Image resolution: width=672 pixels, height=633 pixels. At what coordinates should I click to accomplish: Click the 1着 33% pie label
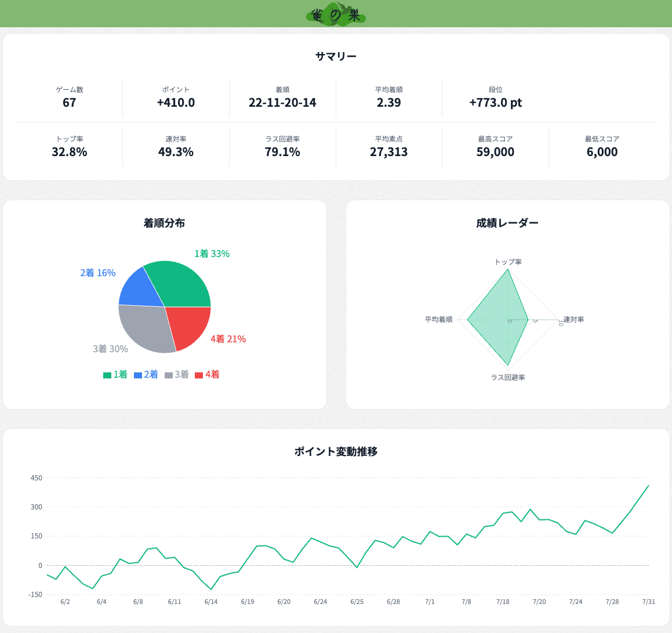coord(212,254)
